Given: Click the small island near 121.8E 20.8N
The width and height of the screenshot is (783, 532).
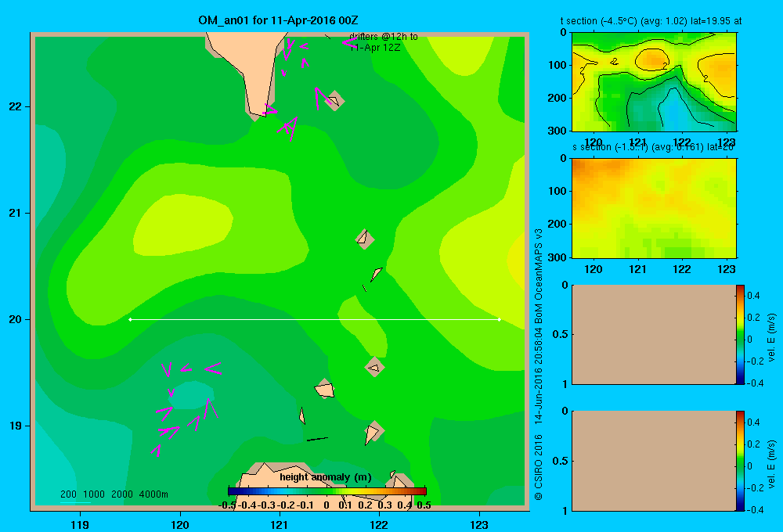Looking at the screenshot, I should point(365,239).
